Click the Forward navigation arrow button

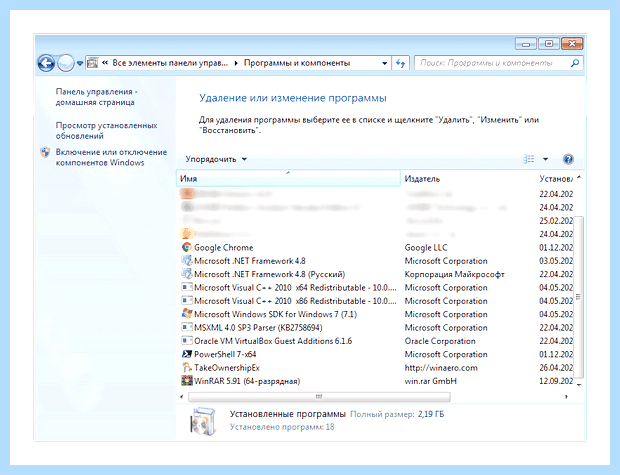[x=66, y=63]
